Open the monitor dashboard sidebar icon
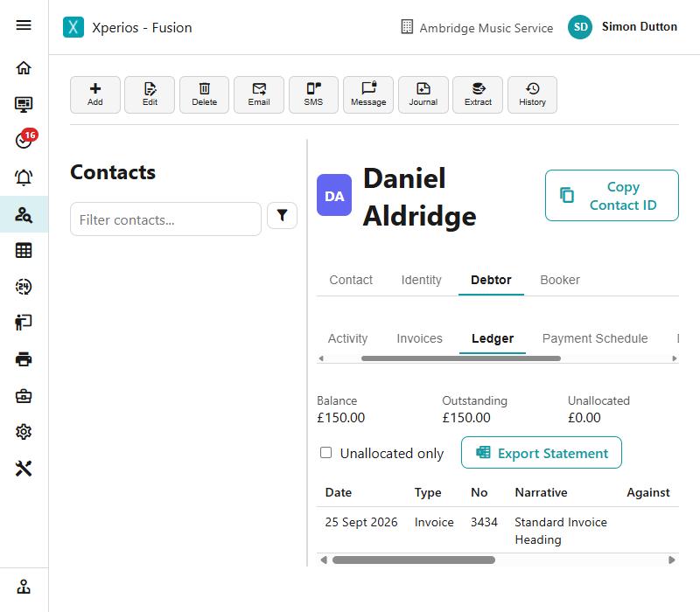The width and height of the screenshot is (700, 612). pyautogui.click(x=24, y=104)
